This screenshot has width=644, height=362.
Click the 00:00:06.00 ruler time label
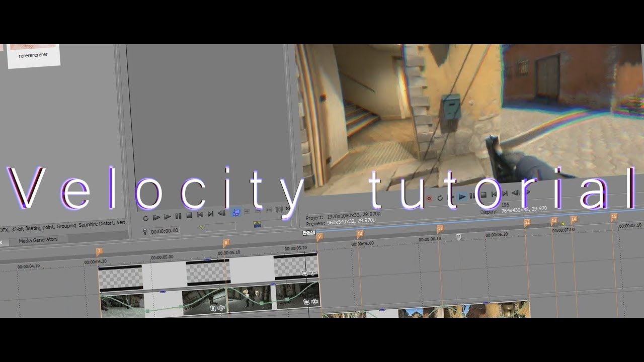pyautogui.click(x=362, y=243)
